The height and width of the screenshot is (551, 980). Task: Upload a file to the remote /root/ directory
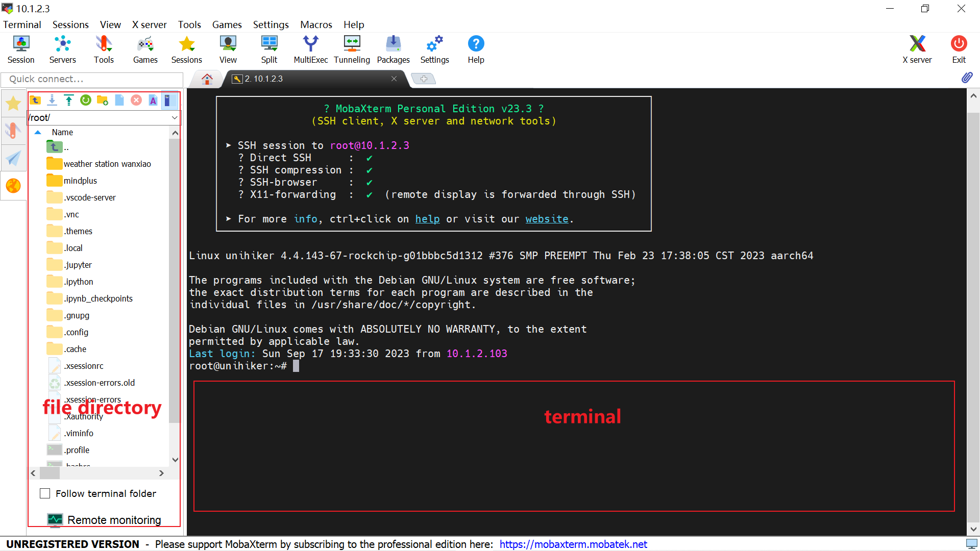[x=68, y=100]
